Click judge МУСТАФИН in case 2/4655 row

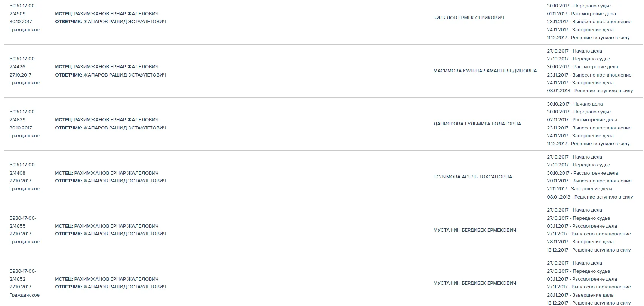click(x=474, y=230)
